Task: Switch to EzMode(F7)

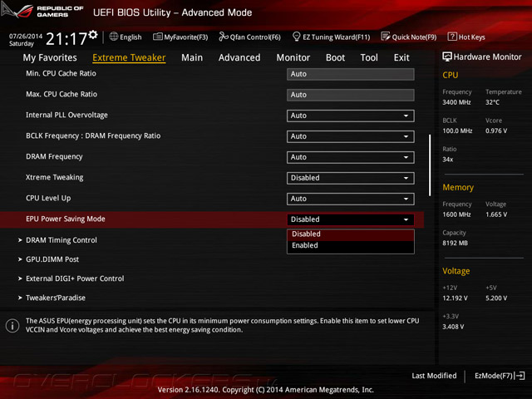Action: pos(500,376)
